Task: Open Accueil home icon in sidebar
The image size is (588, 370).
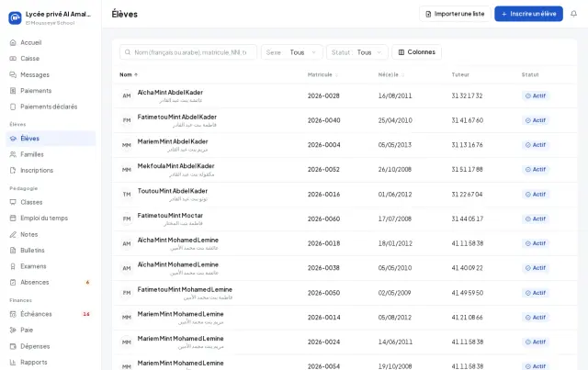Action: (x=13, y=42)
